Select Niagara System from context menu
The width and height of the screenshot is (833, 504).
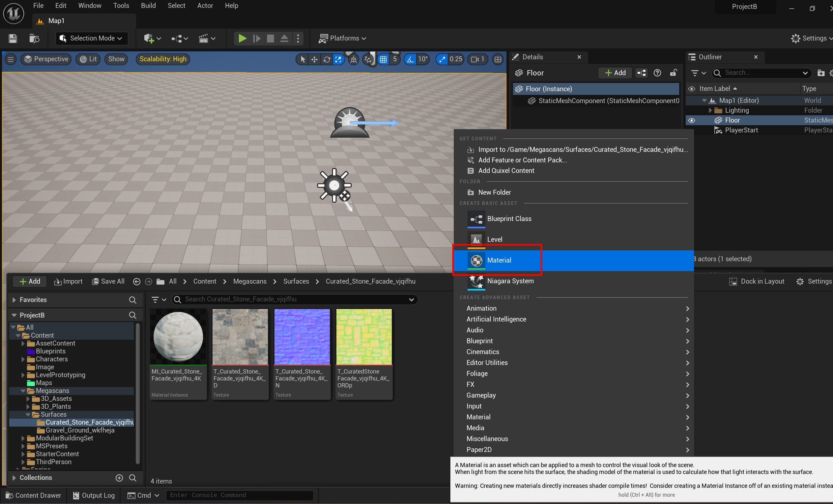[x=510, y=281]
